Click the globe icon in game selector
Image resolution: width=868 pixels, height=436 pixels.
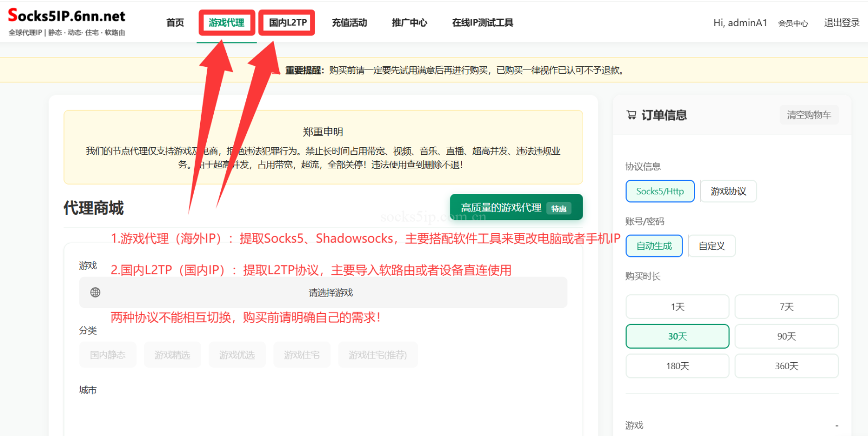95,293
